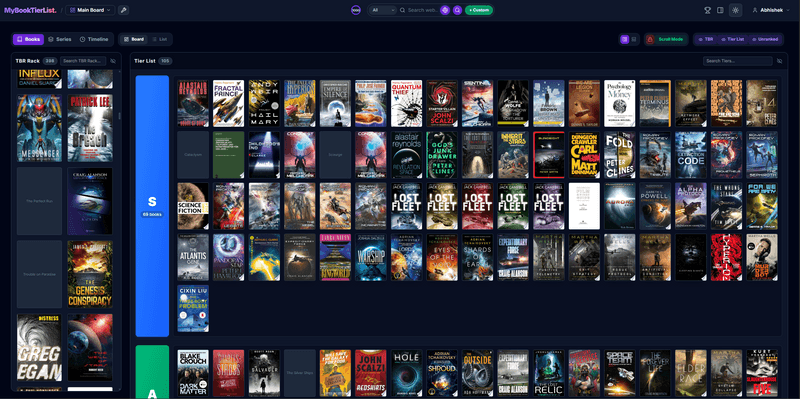Select Warship book cover
800x399 pixels.
pos(371,257)
